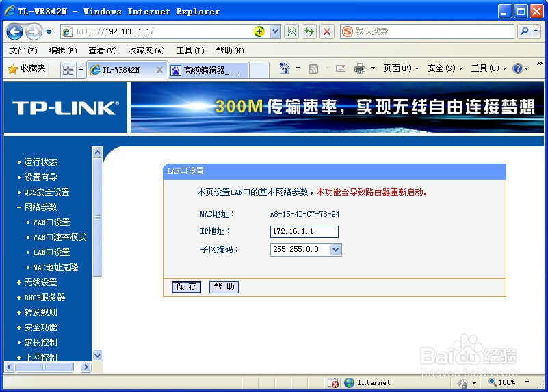Click the RSS feeds icon
The image size is (548, 392).
[x=313, y=69]
